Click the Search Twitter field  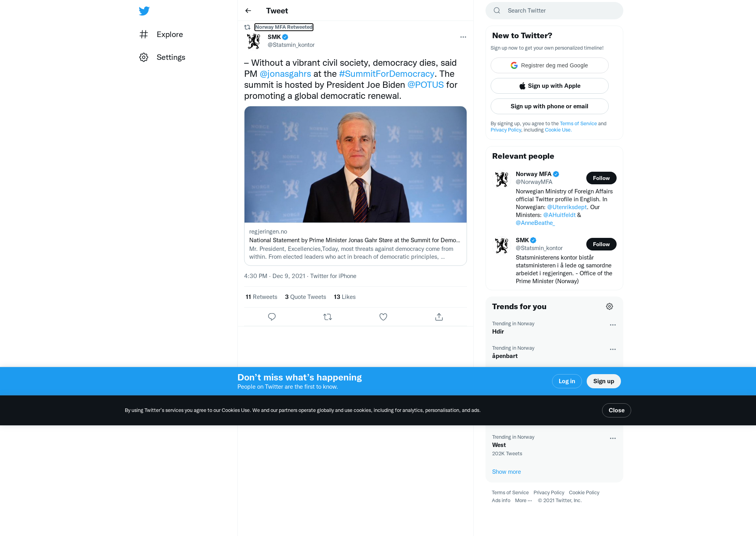[554, 11]
